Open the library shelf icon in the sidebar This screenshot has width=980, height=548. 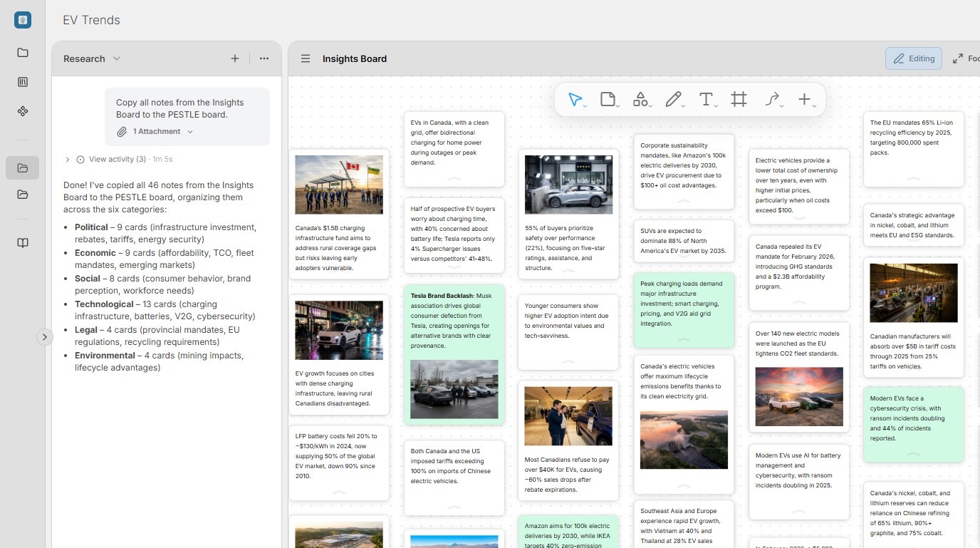[23, 82]
